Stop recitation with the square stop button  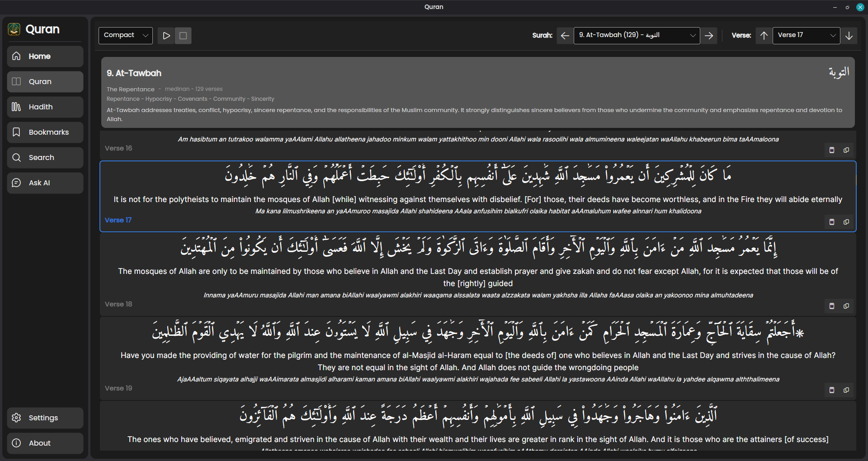pyautogui.click(x=183, y=36)
